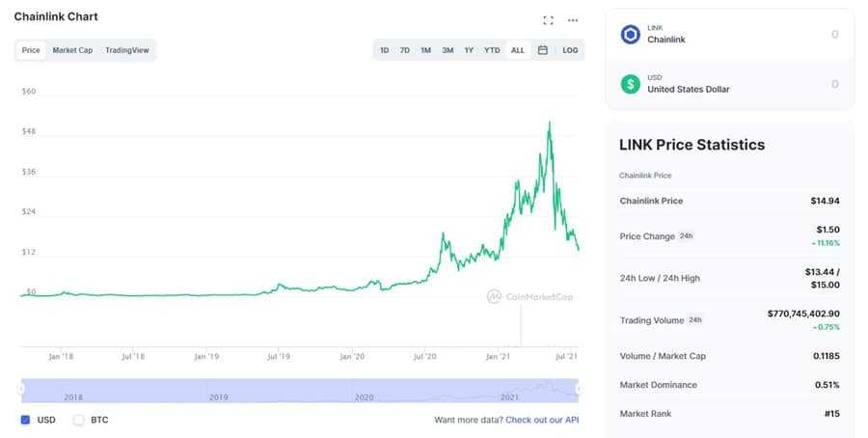868x438 pixels.
Task: Click the Chainlink LINK logo icon
Action: 631,35
